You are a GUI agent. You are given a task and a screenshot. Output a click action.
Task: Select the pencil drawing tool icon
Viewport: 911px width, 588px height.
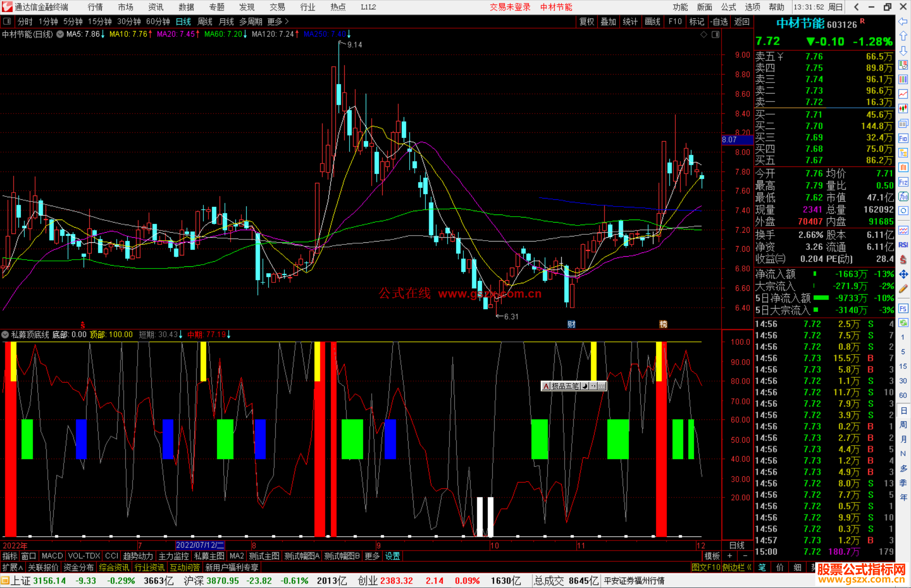click(903, 289)
